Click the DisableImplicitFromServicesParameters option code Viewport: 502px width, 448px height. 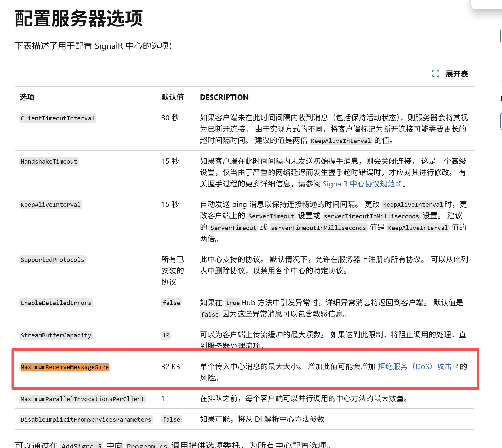pyautogui.click(x=86, y=419)
